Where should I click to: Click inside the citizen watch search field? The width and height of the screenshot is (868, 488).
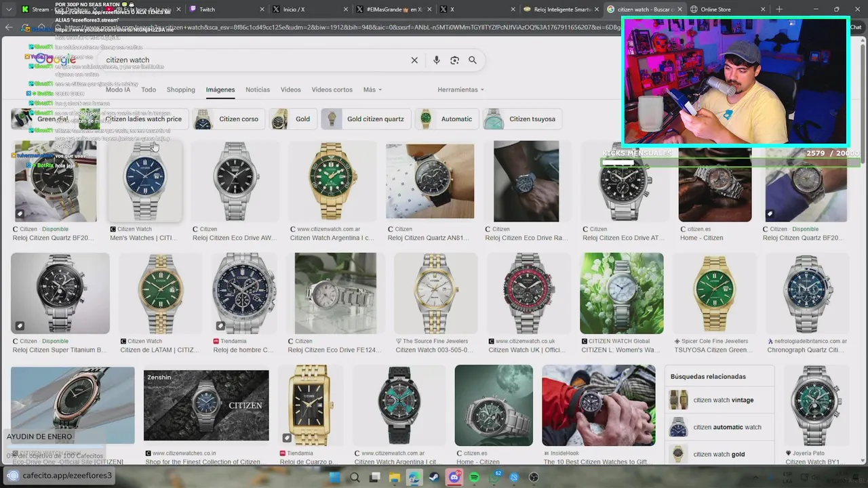click(254, 60)
